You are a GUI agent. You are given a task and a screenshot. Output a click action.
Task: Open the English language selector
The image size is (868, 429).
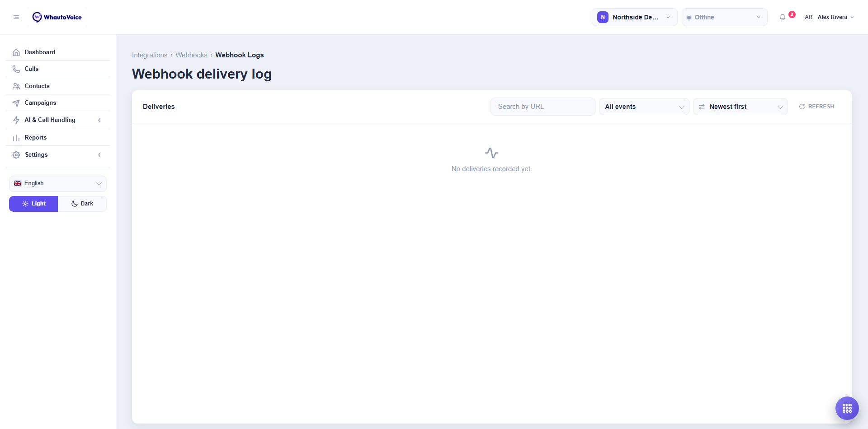coord(58,183)
